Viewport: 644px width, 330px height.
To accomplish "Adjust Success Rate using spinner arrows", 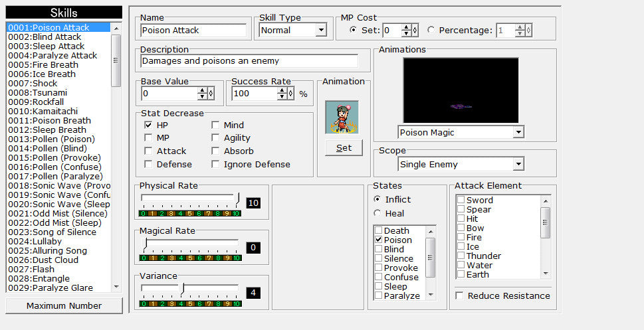I will pos(281,94).
